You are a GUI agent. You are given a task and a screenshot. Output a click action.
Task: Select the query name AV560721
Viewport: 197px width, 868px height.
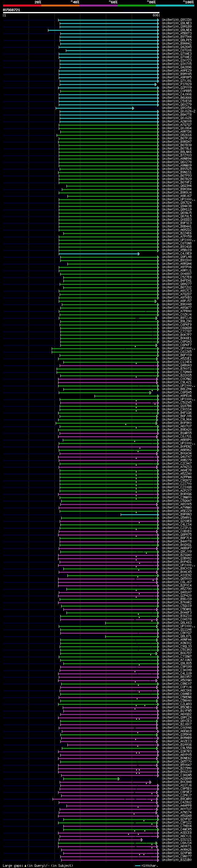11,10
